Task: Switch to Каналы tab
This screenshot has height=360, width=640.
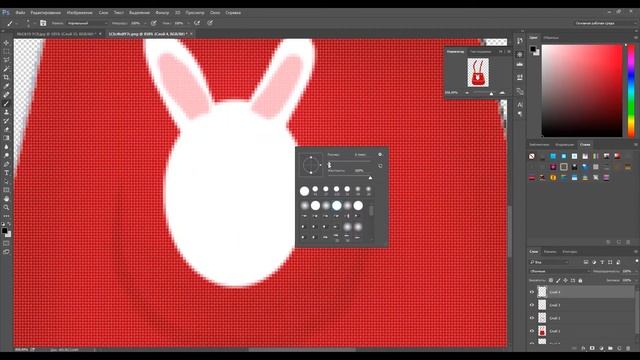Action: (550, 251)
